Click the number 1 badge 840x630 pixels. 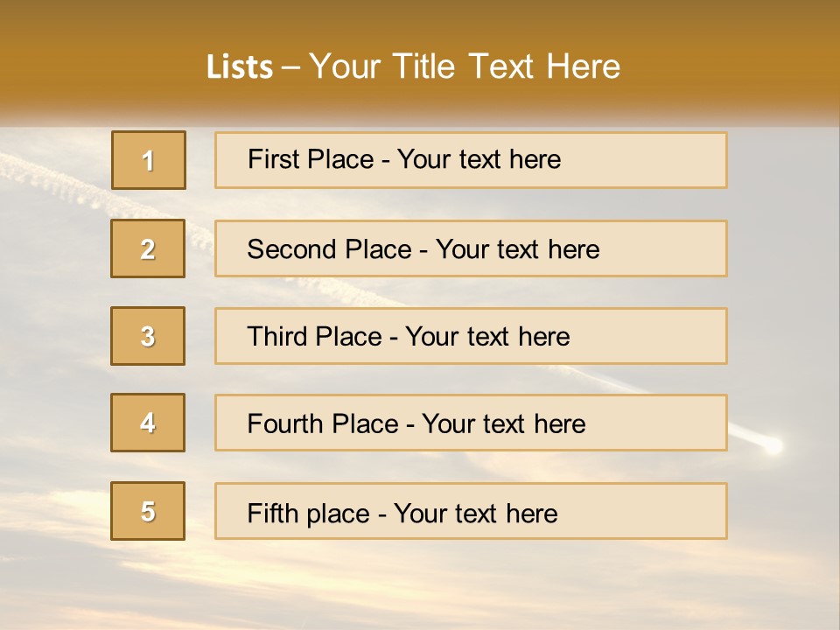(x=149, y=160)
